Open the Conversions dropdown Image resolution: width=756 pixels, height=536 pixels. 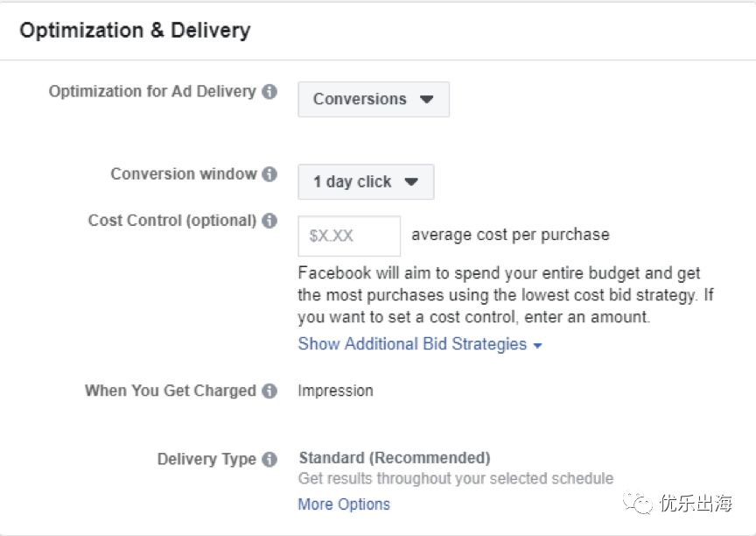click(374, 100)
